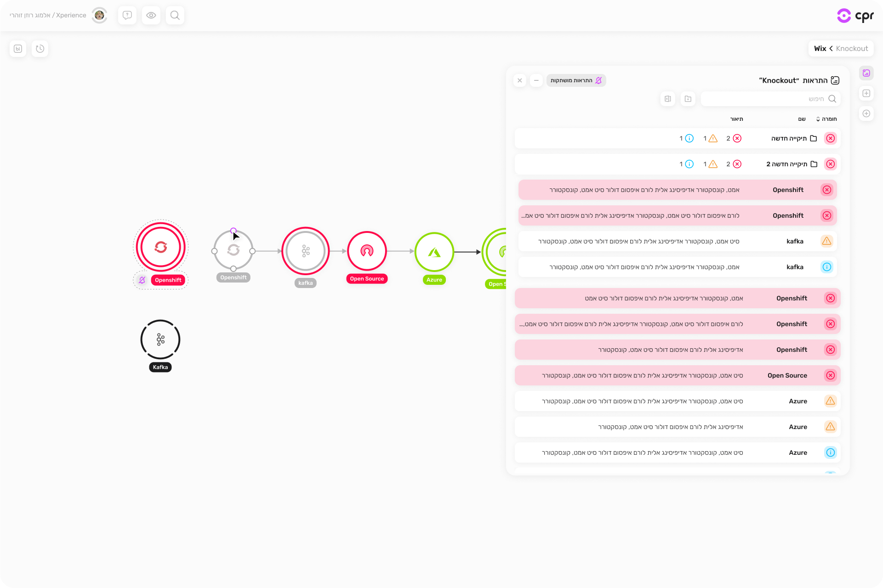
Task: Click the column layout icon beside search
Action: (x=667, y=99)
